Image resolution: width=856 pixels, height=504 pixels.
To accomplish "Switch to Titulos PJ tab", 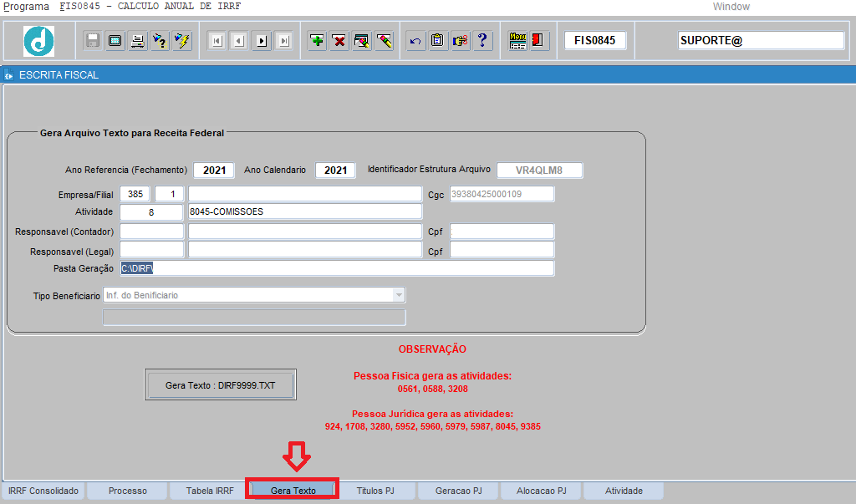I will pyautogui.click(x=375, y=491).
